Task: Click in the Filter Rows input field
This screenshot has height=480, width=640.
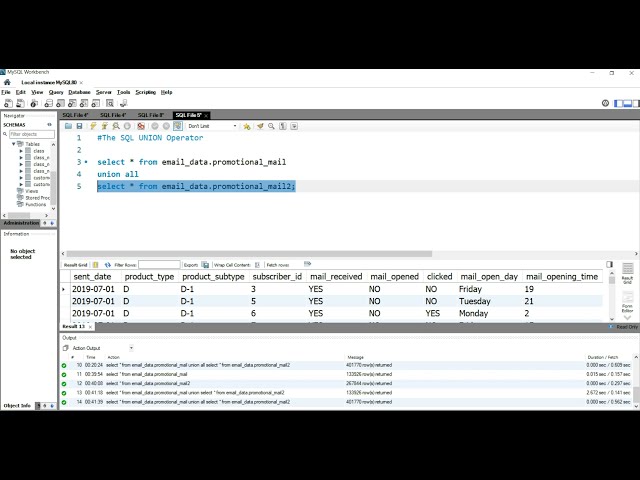Action: click(159, 265)
